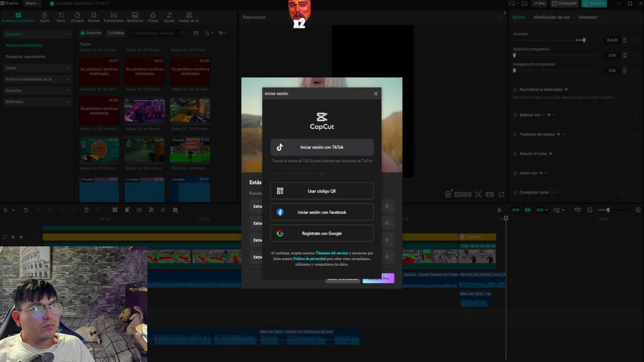Screen dimensions: 644x362
Task: Select Proyectos secundarios in sidebar
Action: [x=25, y=57]
